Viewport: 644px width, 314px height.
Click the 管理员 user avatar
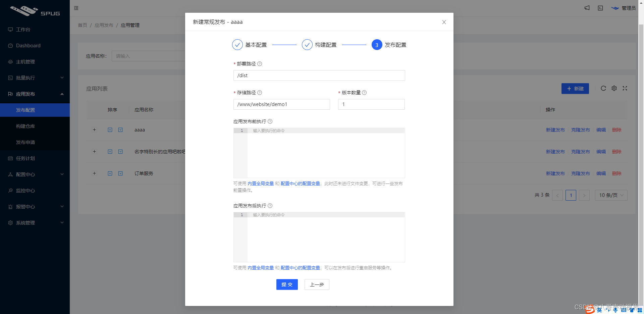click(x=615, y=8)
